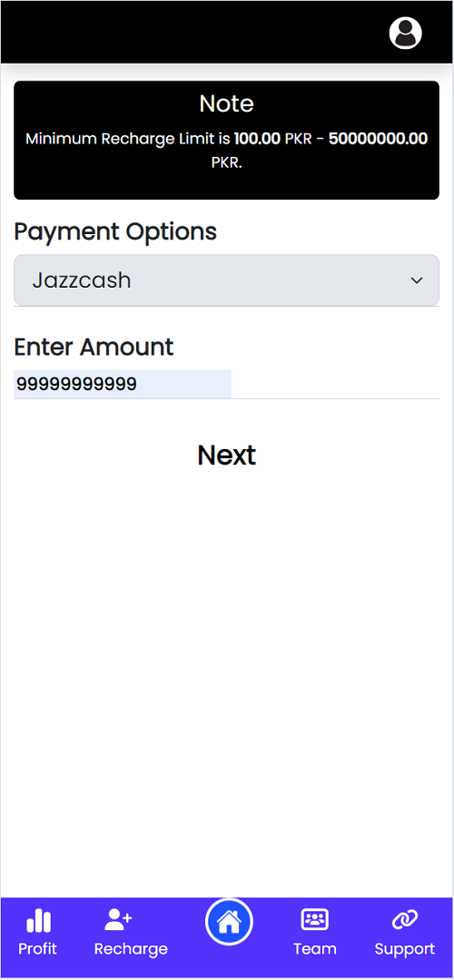Go home via the house icon

pyautogui.click(x=229, y=921)
